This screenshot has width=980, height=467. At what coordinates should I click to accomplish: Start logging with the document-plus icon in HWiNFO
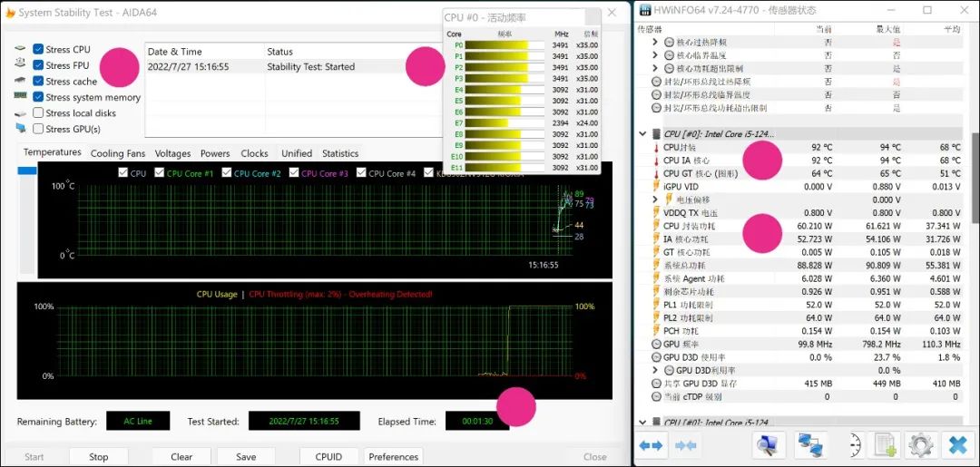[885, 445]
